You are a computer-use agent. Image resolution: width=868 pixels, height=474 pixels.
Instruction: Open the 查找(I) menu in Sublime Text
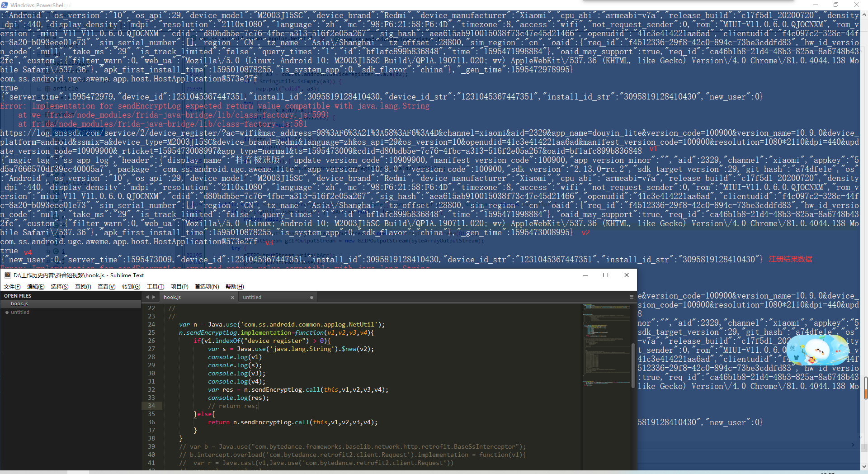(x=83, y=287)
